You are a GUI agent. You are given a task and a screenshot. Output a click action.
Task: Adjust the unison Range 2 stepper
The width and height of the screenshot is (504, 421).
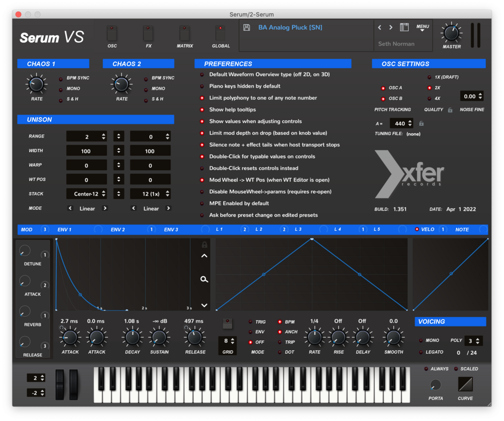tap(103, 136)
